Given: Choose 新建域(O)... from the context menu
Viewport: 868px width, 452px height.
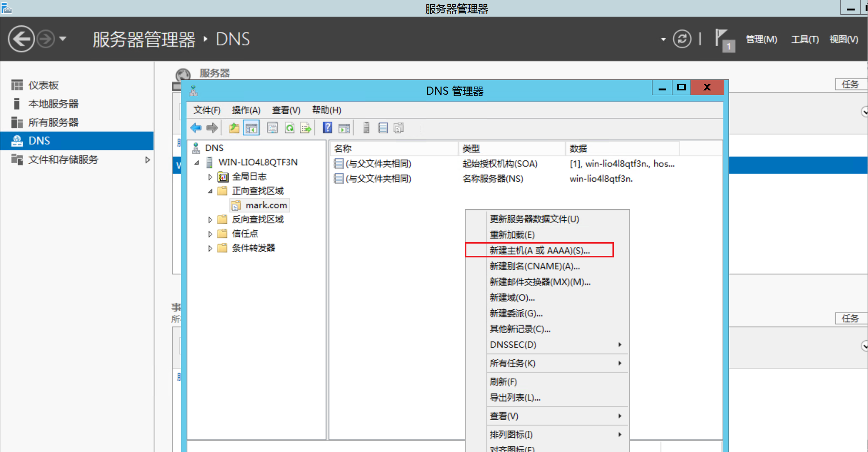Looking at the screenshot, I should point(547,297).
